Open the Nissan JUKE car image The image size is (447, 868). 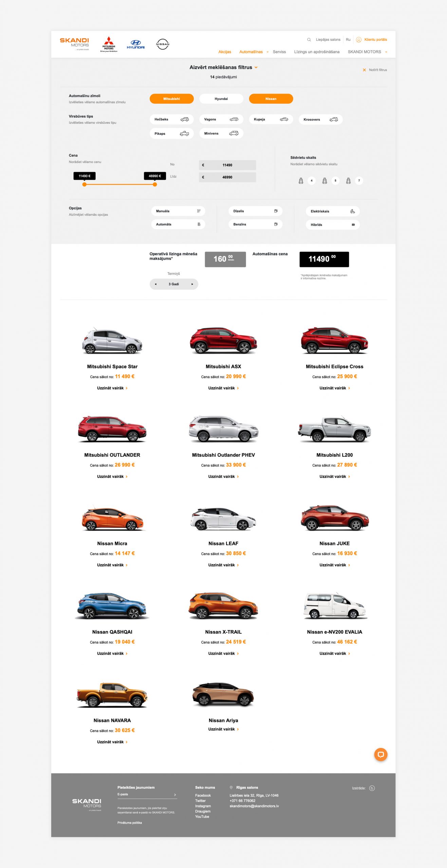pos(335,517)
